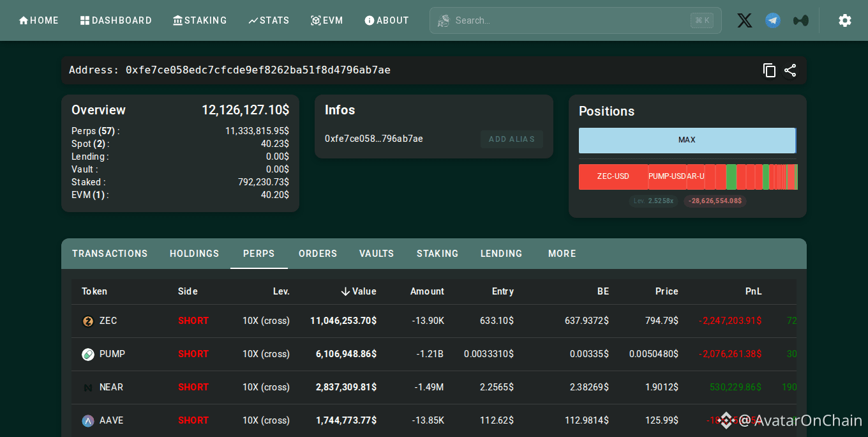Click AAVE value 1,744,773.77$

coord(346,420)
